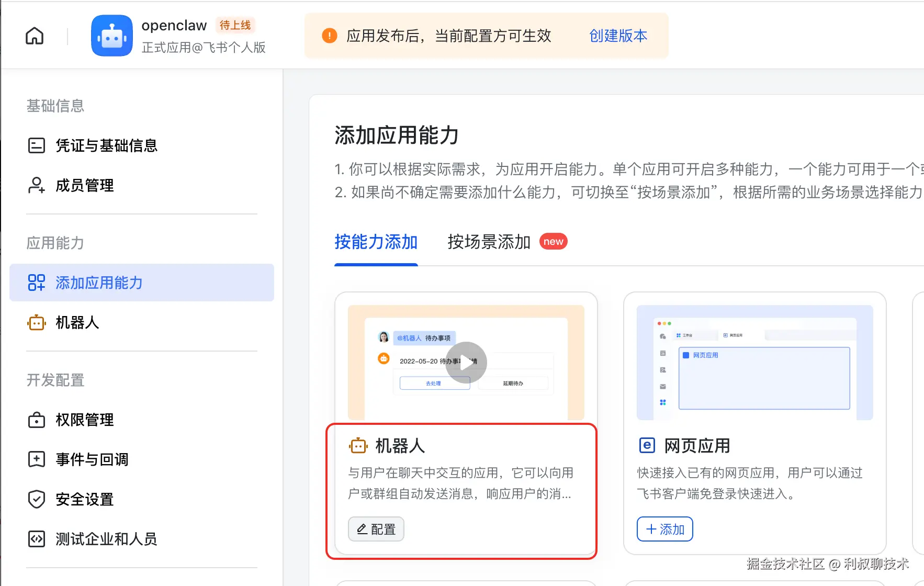Click the 事件与回调 plus-box icon
The height and width of the screenshot is (586, 924).
(37, 459)
